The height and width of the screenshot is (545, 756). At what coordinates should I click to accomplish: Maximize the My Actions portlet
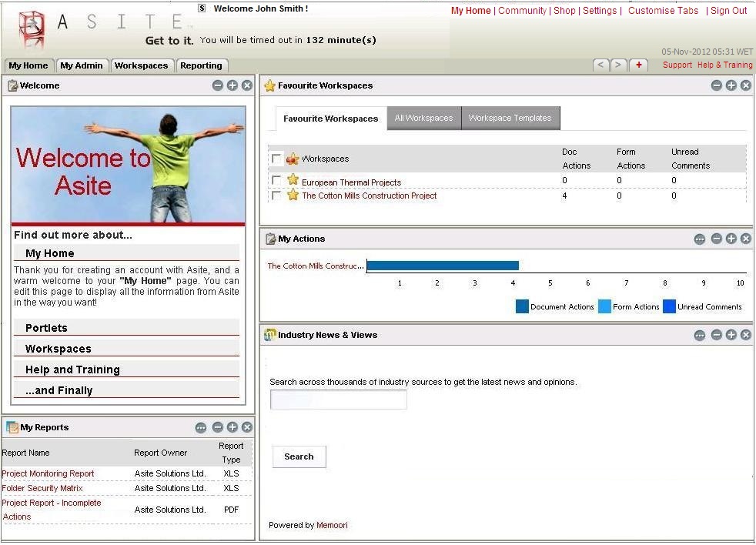click(731, 239)
